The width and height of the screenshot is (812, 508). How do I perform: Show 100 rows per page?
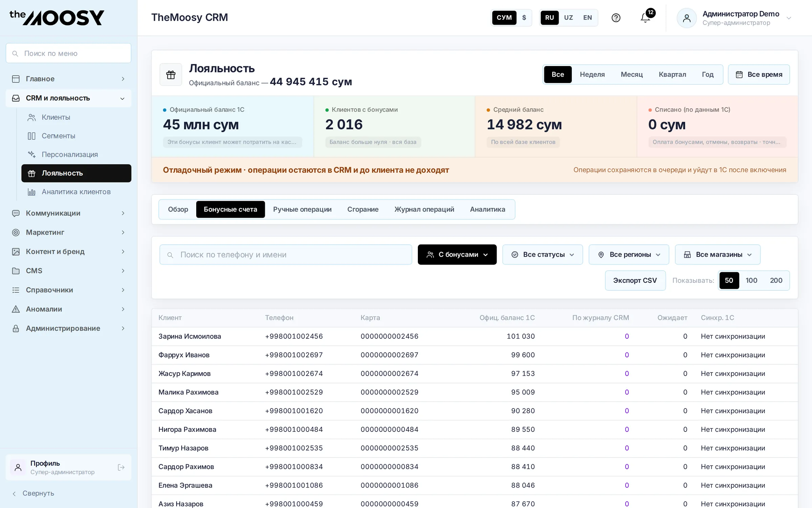pyautogui.click(x=751, y=280)
